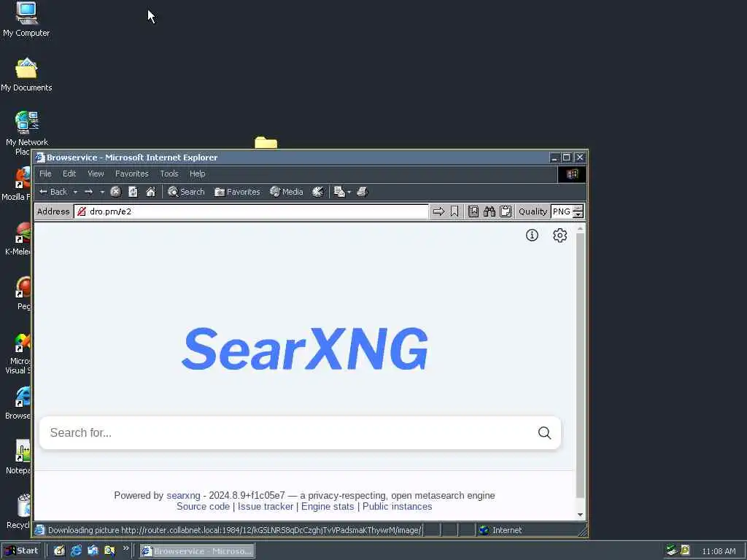Select the My Computer desktop icon

[x=26, y=20]
